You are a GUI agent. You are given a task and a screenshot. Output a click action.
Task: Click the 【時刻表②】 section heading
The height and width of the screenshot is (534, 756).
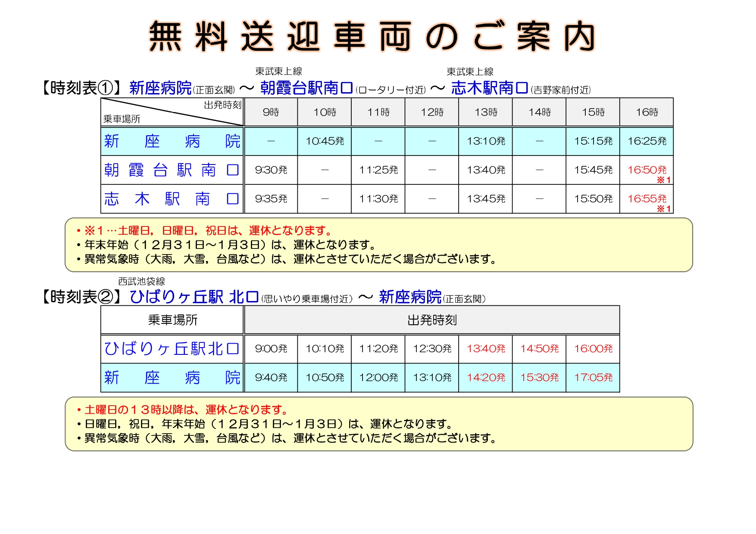pos(81,297)
